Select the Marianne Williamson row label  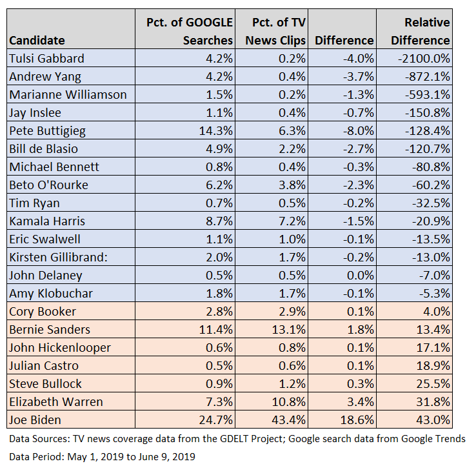point(71,94)
